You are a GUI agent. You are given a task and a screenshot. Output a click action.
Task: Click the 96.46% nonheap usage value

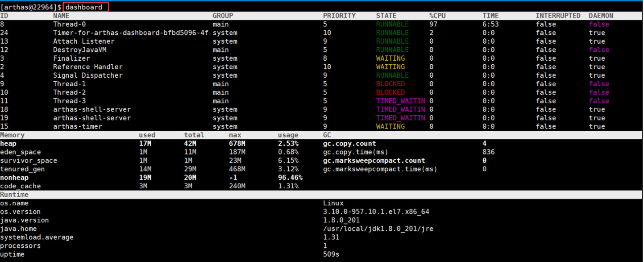(290, 177)
